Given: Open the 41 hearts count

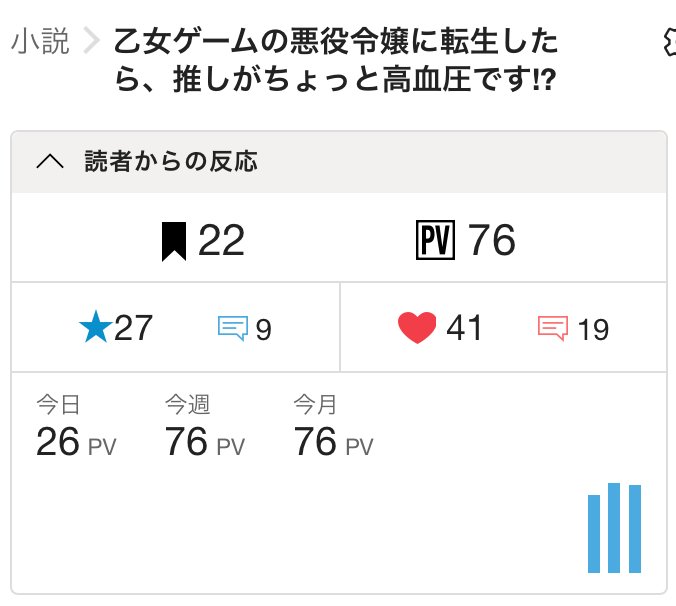Looking at the screenshot, I should [x=464, y=328].
